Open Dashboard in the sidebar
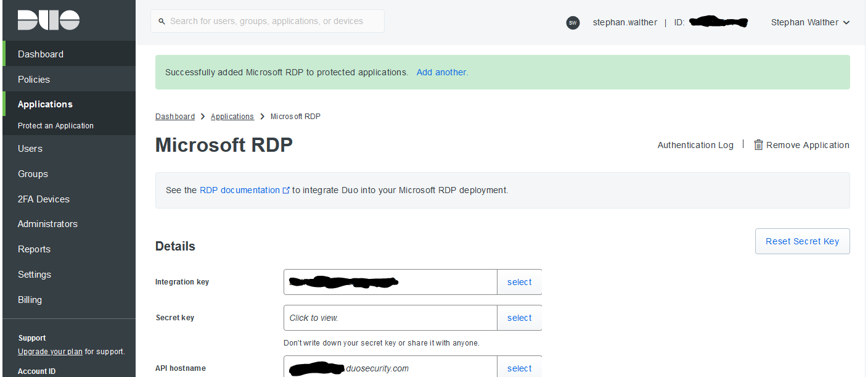Viewport: 868px width, 377px height. click(x=69, y=54)
